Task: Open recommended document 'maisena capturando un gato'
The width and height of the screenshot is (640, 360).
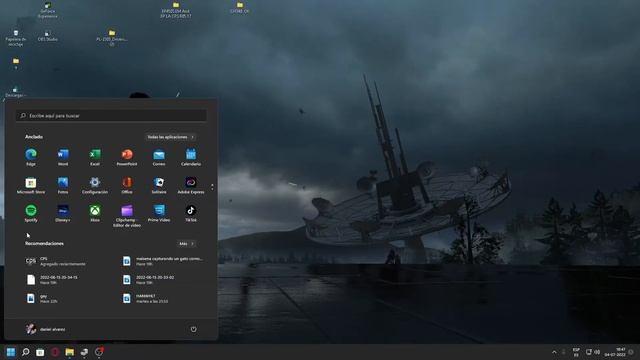Action: point(162,261)
